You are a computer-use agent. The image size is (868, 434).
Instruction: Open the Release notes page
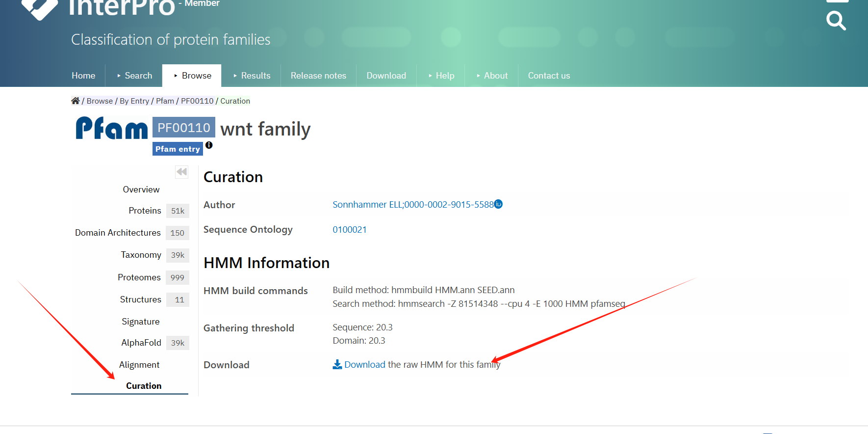(318, 76)
